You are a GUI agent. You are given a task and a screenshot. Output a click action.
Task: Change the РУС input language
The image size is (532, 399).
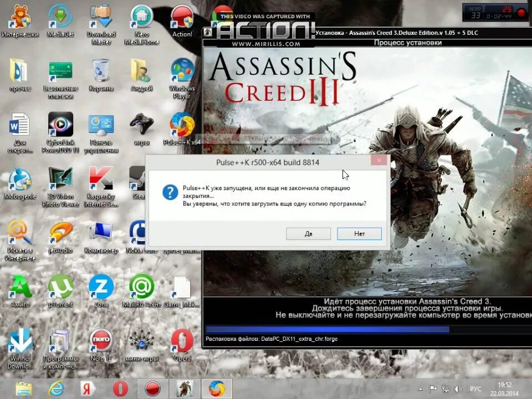pos(475,389)
